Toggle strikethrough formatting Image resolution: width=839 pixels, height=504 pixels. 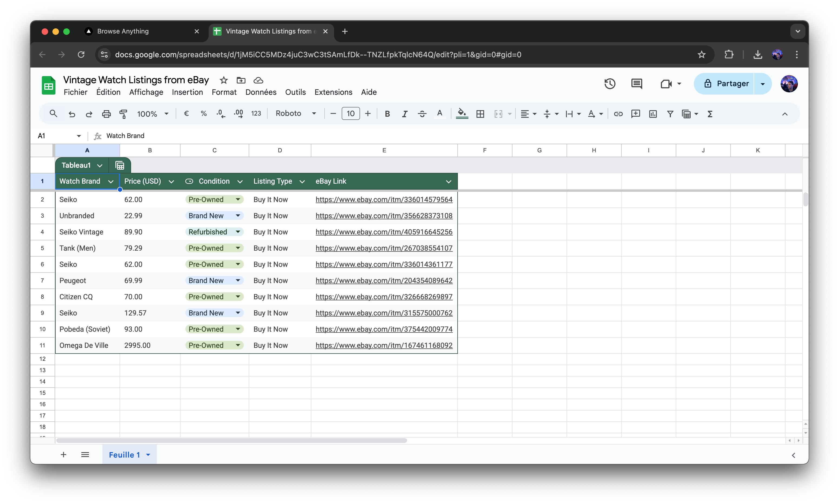click(x=422, y=114)
